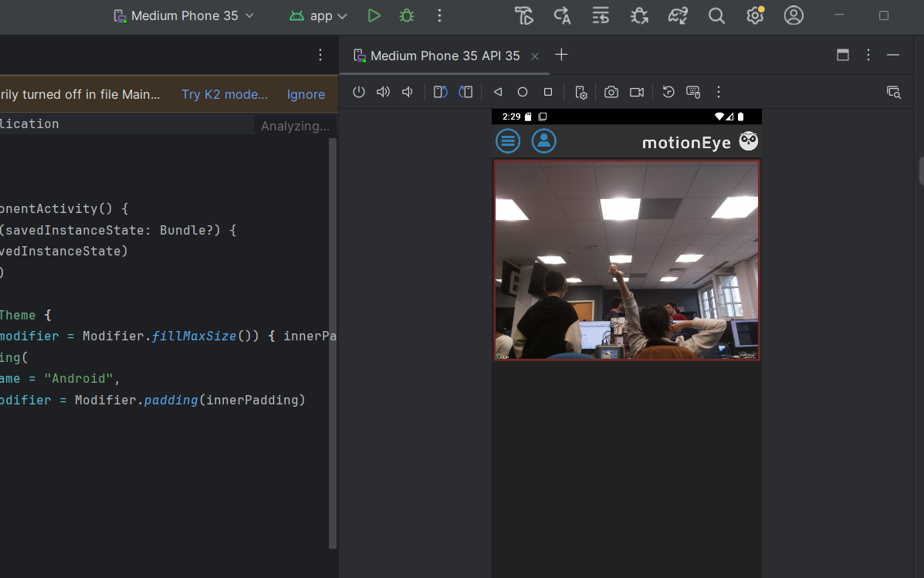Click emulator volume down icon

pos(408,92)
